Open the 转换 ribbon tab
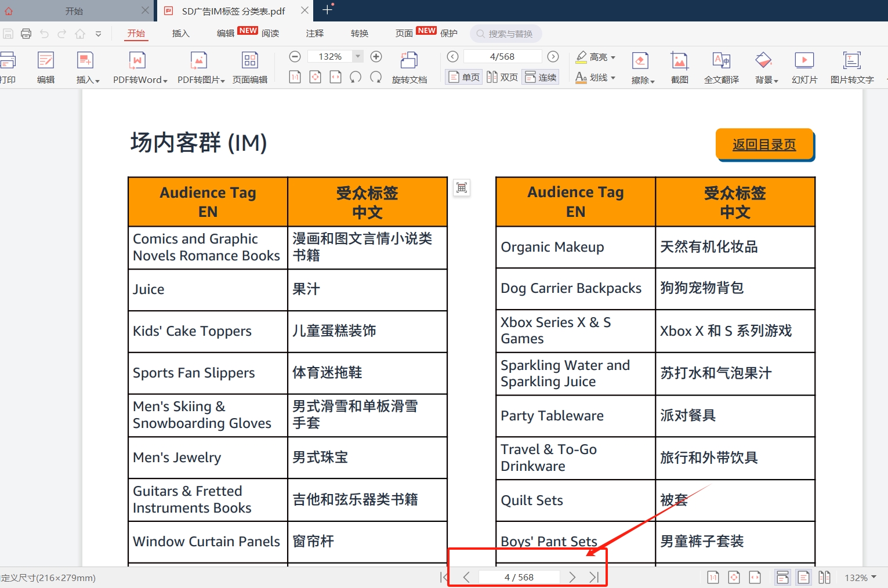Image resolution: width=888 pixels, height=588 pixels. [x=359, y=33]
